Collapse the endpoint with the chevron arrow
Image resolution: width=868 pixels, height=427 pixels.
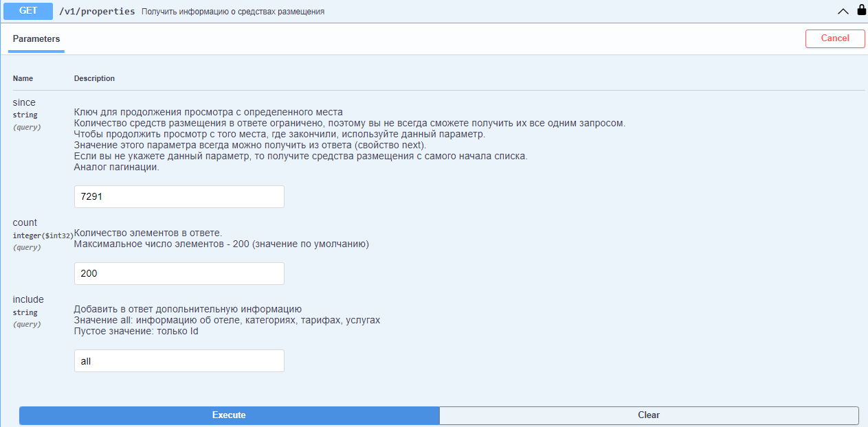(x=843, y=11)
